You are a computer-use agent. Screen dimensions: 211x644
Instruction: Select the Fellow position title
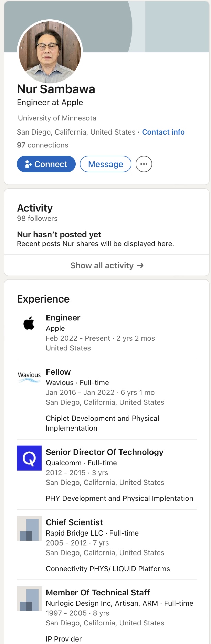(x=58, y=372)
